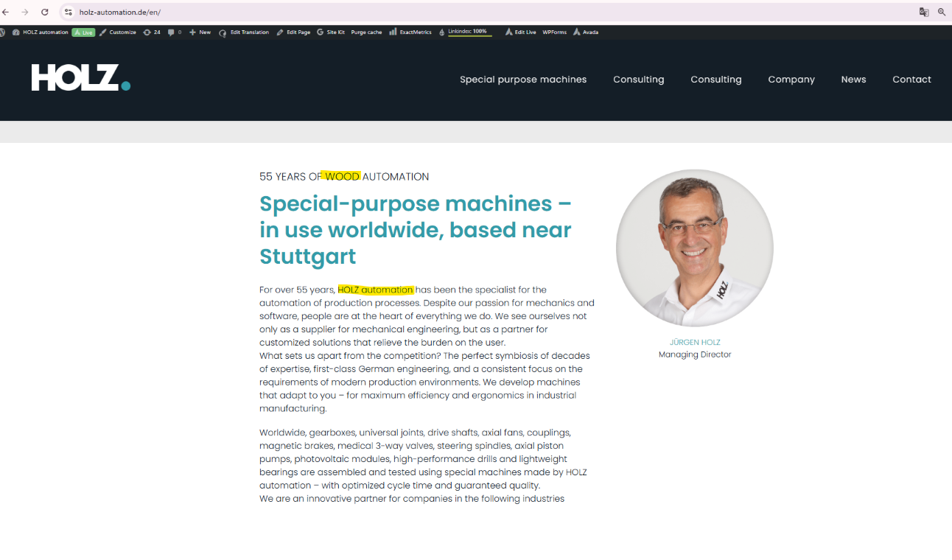Click Jürgen Holz portrait photo
The height and width of the screenshot is (560, 952).
point(695,248)
